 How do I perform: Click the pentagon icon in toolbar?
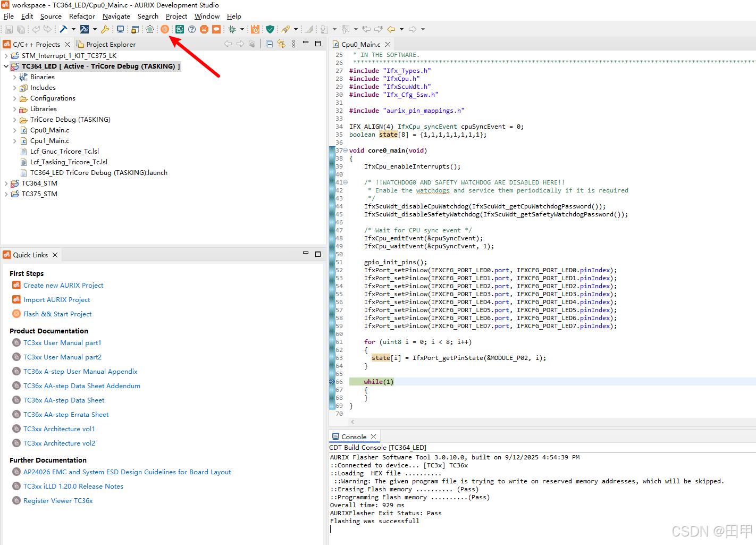point(150,29)
